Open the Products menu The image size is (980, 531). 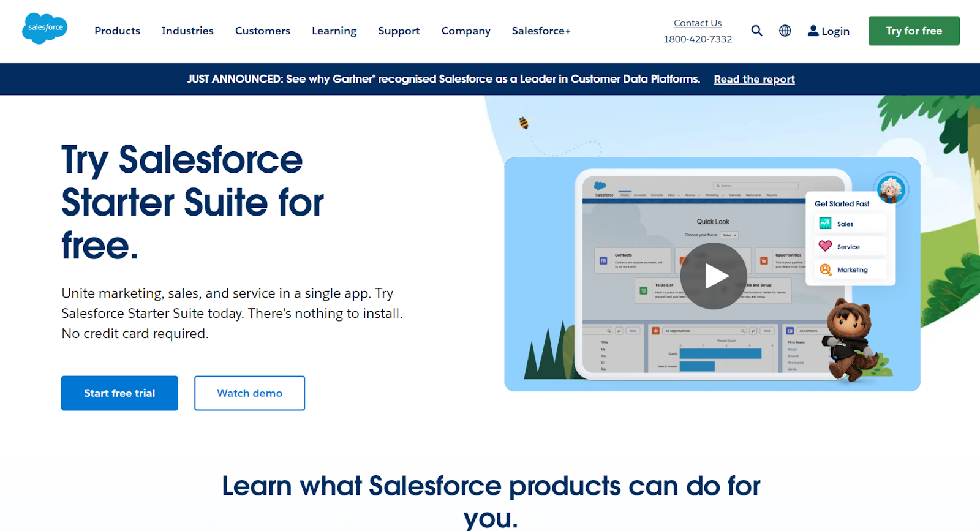(118, 31)
